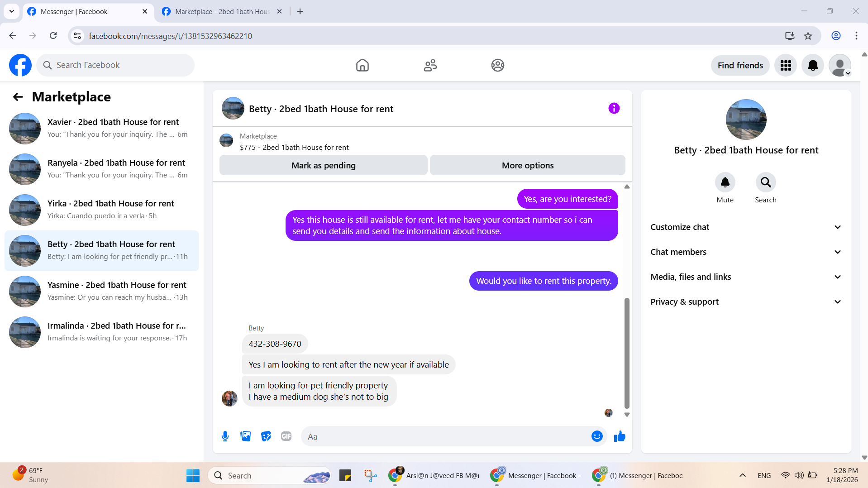Open the Chrome profile icon
This screenshot has height=488, width=868.
coord(836,36)
